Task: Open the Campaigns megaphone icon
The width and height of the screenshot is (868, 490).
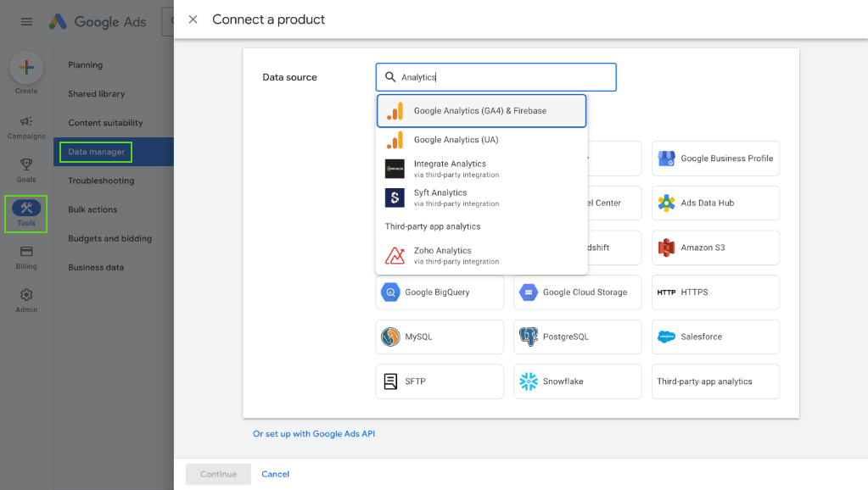Action: tap(26, 121)
